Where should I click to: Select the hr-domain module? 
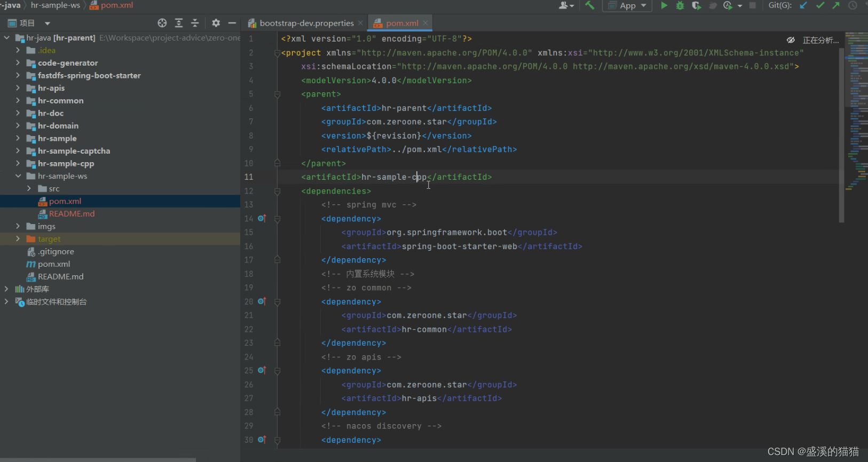(x=58, y=126)
